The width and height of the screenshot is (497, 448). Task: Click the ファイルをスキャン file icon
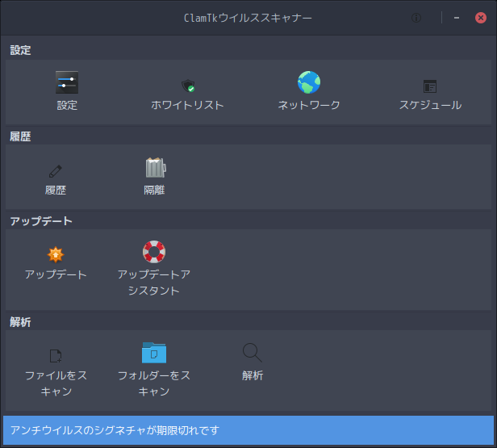(x=56, y=356)
